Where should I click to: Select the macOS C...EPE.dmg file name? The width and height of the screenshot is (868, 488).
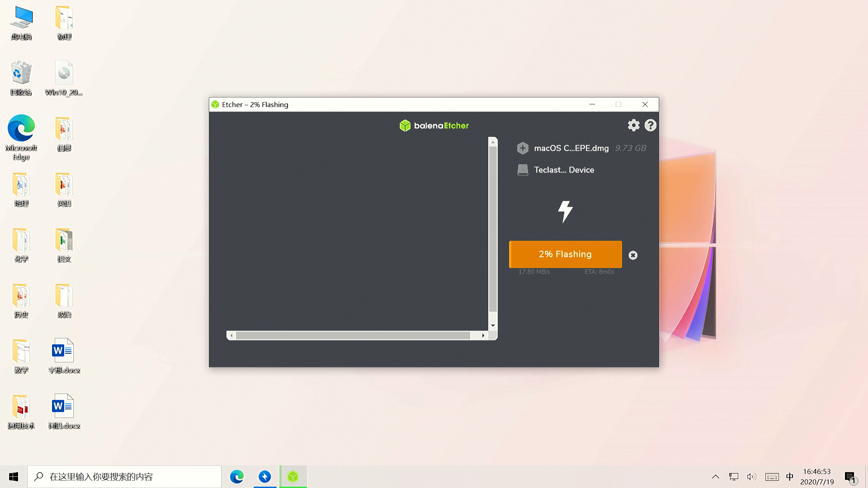[571, 148]
